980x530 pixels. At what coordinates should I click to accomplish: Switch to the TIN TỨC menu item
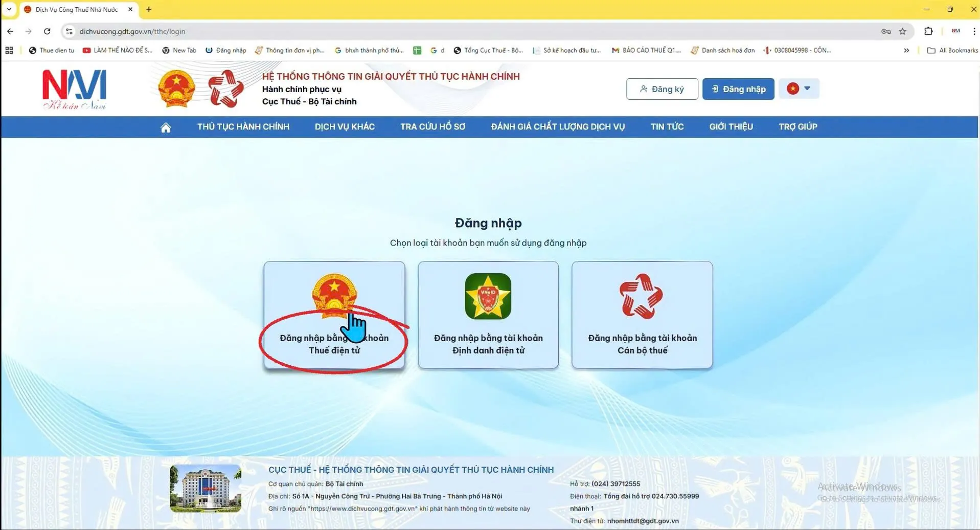pos(667,127)
